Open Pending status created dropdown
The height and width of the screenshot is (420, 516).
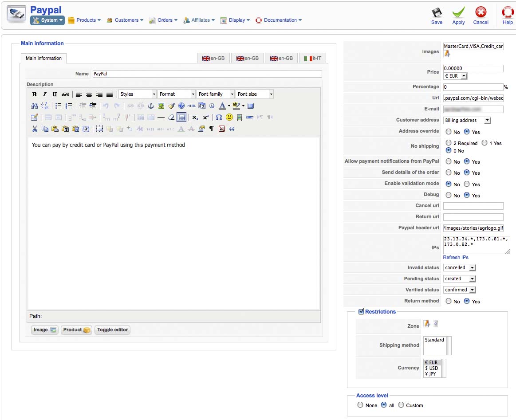click(459, 279)
